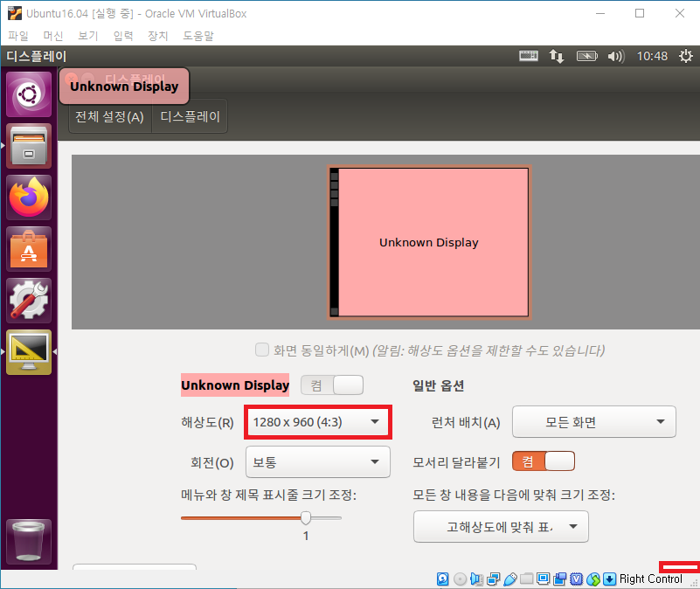Click VirtualBox display status icon

coord(543,579)
